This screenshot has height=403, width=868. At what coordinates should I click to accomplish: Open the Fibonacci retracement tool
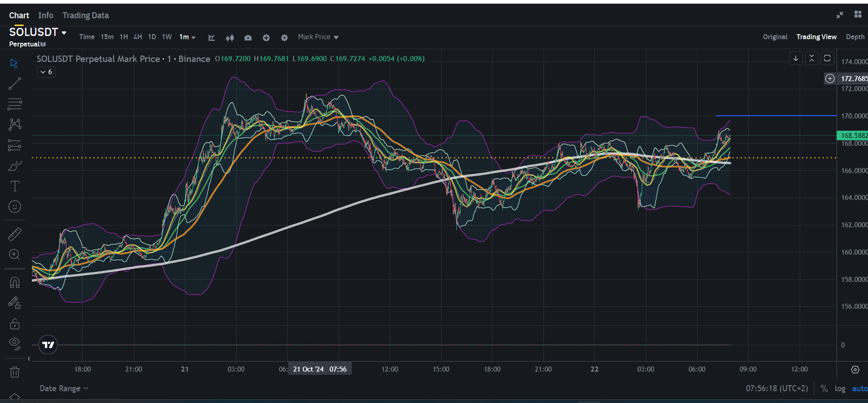(15, 104)
